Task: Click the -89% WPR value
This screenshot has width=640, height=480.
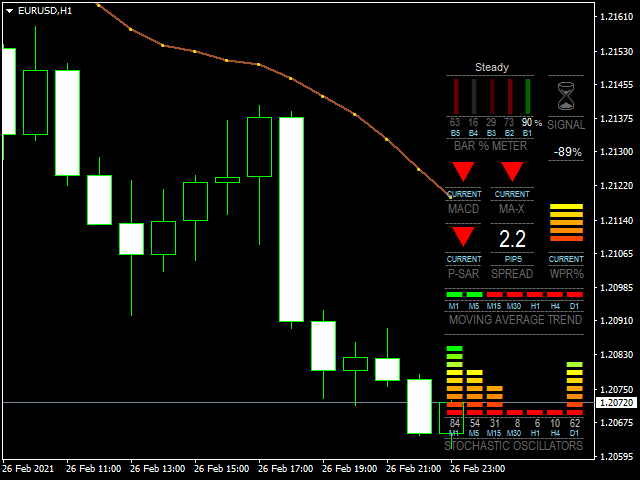Action: 567,152
